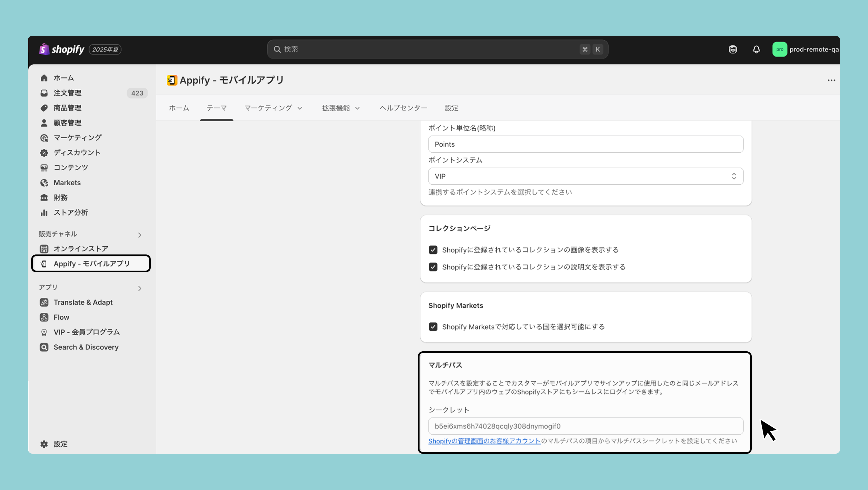Open 注文管理 orders in sidebar
This screenshot has width=868, height=490.
coord(67,93)
